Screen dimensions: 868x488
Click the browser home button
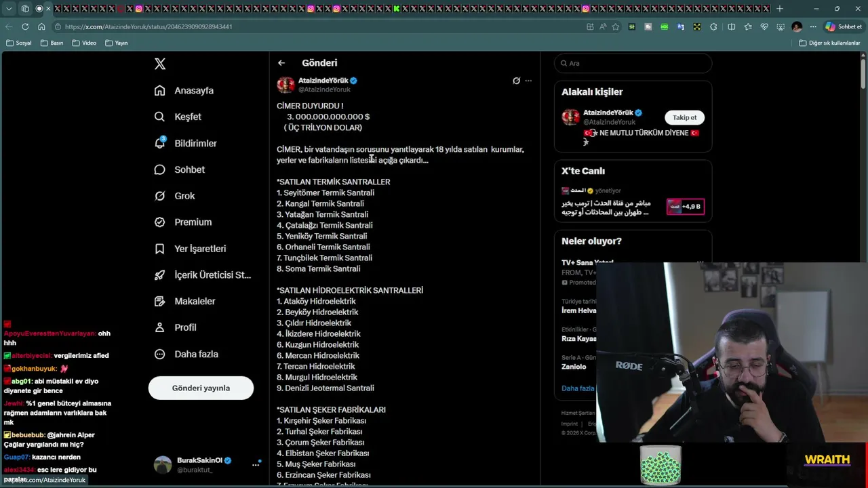41,26
